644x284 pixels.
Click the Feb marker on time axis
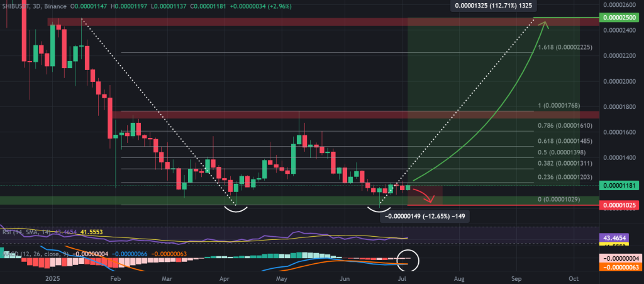point(115,277)
